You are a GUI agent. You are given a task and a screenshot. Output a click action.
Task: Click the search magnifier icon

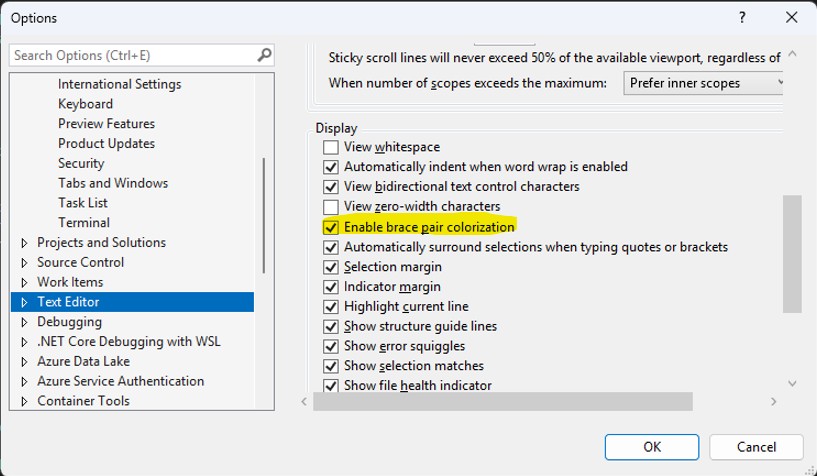264,55
